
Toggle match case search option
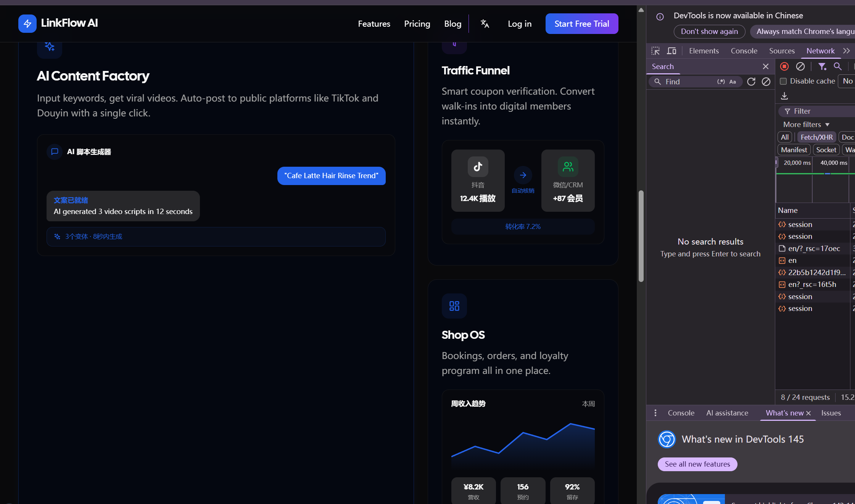pyautogui.click(x=733, y=82)
